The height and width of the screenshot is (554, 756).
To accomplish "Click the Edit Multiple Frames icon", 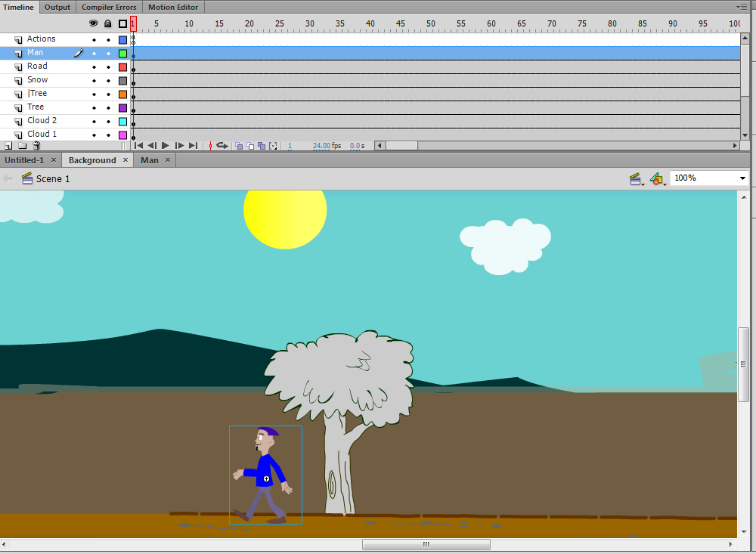I will point(261,145).
